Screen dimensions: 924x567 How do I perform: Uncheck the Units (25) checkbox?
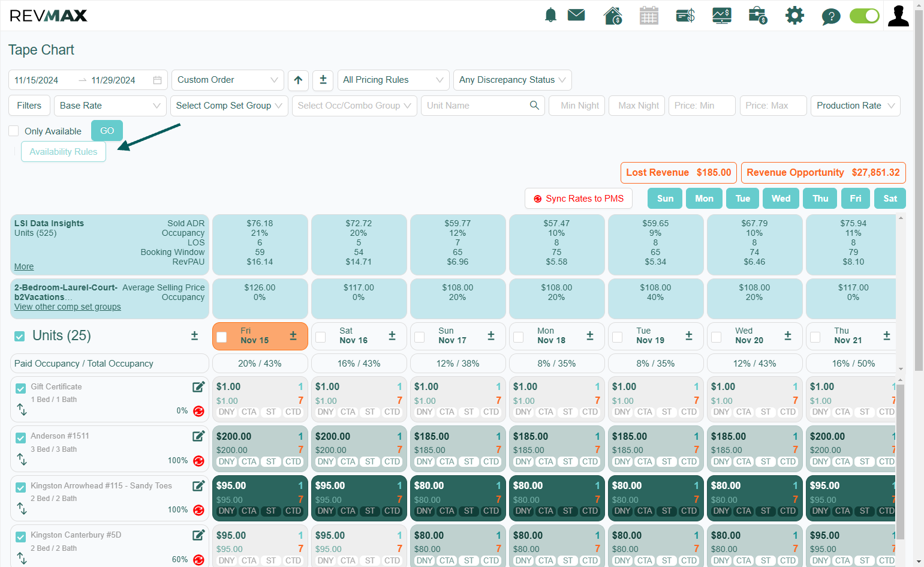(20, 336)
